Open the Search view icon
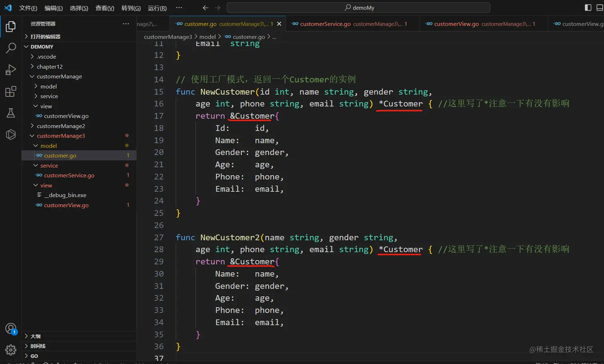This screenshot has height=364, width=604. tap(11, 48)
